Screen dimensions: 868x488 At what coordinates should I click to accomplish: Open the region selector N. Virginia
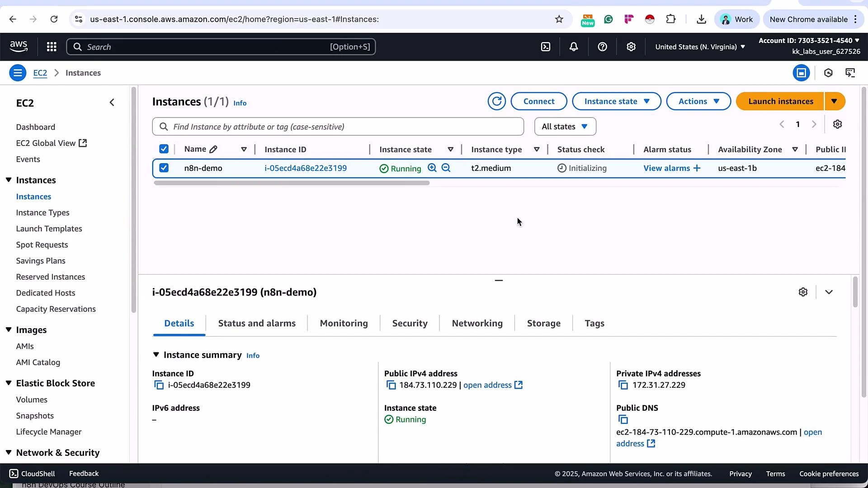[x=700, y=47]
